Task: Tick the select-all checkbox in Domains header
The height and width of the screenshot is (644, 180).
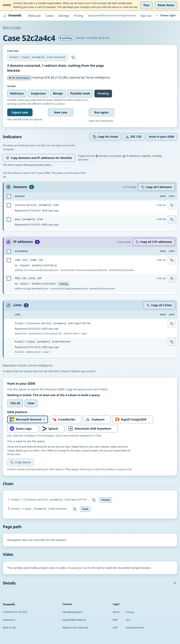Action: point(9,196)
